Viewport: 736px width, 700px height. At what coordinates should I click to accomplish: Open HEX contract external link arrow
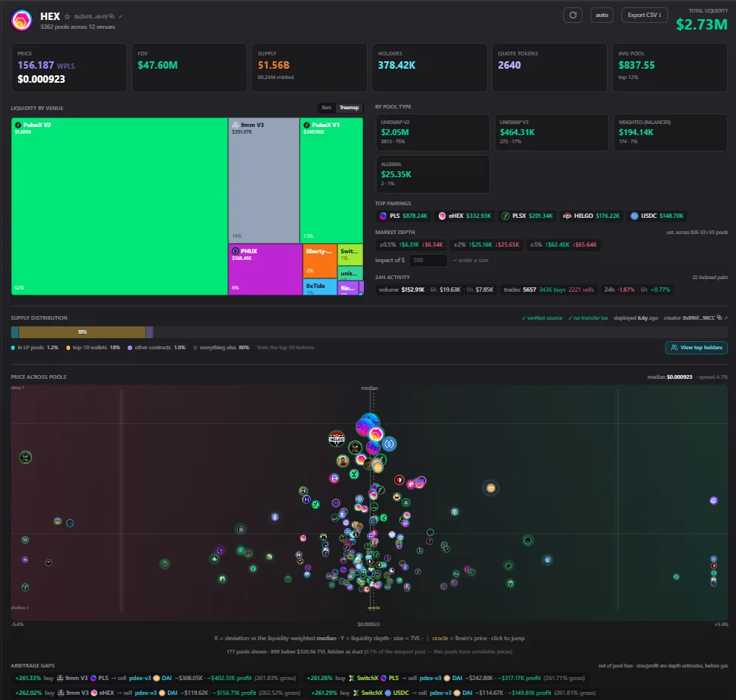(120, 16)
